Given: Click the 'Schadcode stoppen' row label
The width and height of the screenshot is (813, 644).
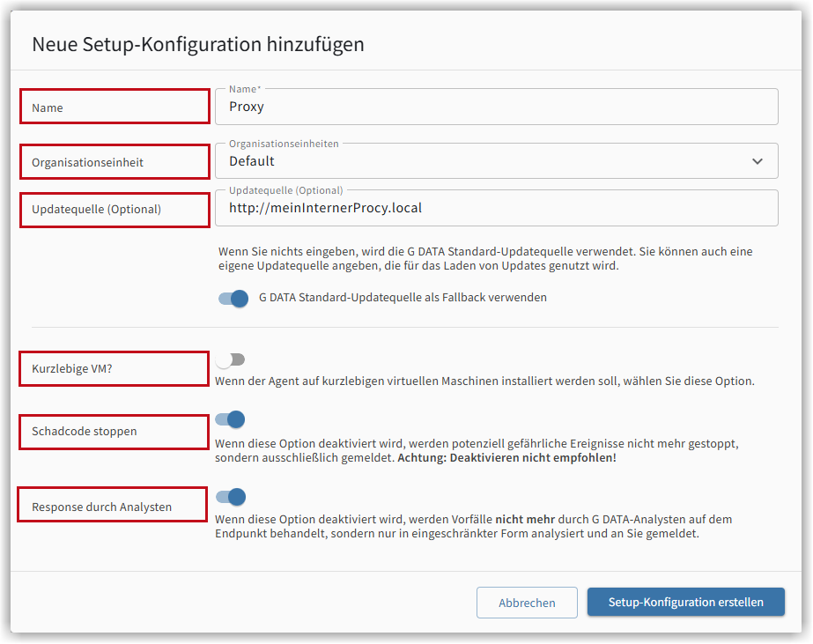Looking at the screenshot, I should (85, 432).
